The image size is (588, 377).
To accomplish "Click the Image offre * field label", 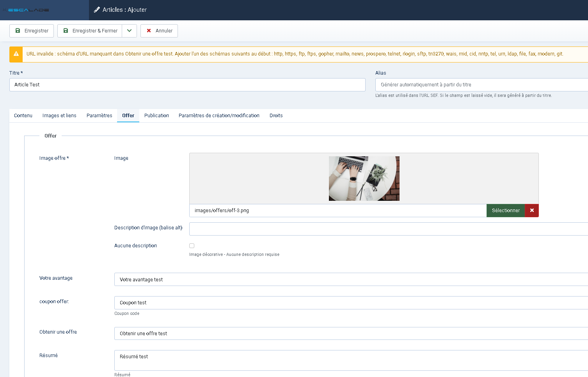I will (x=54, y=158).
